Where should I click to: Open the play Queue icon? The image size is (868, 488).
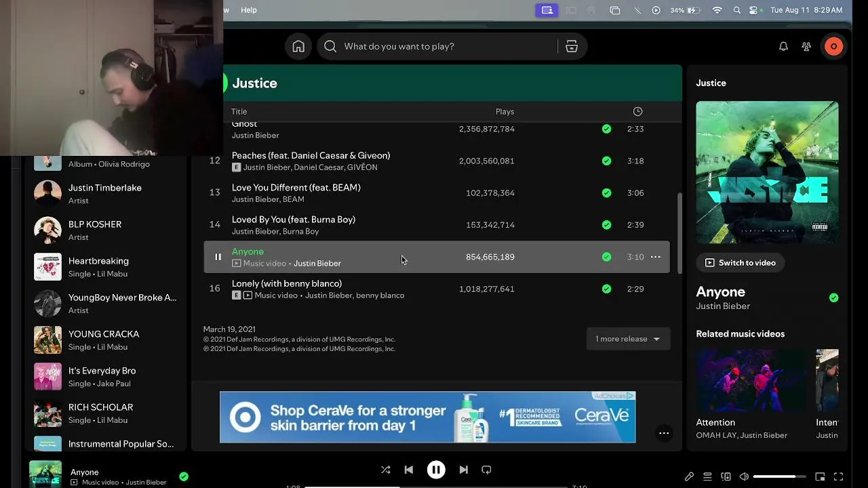tap(707, 476)
